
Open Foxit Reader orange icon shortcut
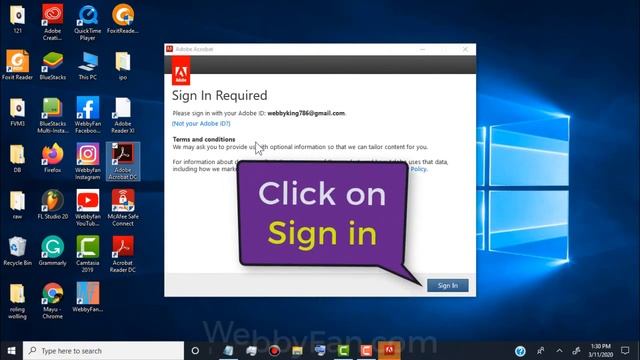17,65
